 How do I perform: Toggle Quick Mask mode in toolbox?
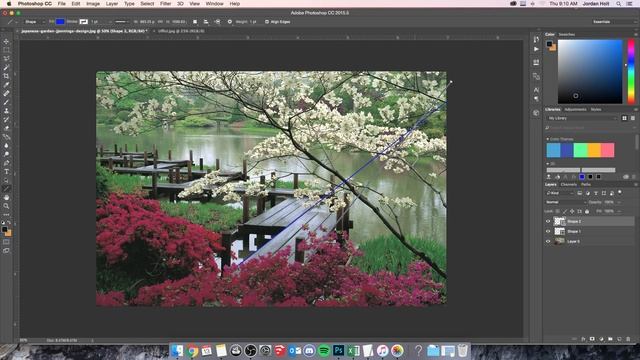pyautogui.click(x=6, y=242)
